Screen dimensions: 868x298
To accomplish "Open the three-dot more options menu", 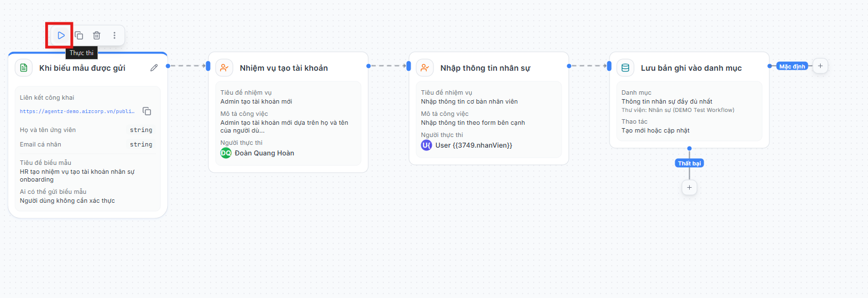I will (x=115, y=35).
